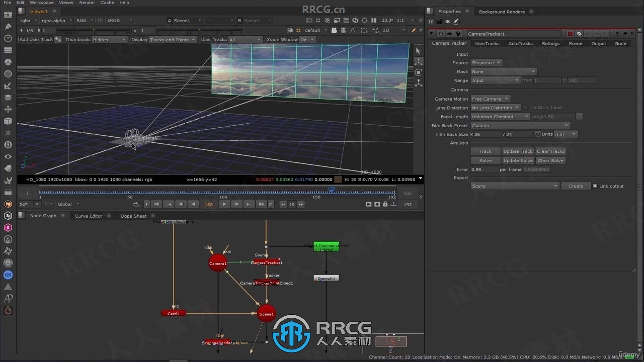Open the Lens Distortion dropdown
This screenshot has width=644, height=362.
[x=495, y=108]
